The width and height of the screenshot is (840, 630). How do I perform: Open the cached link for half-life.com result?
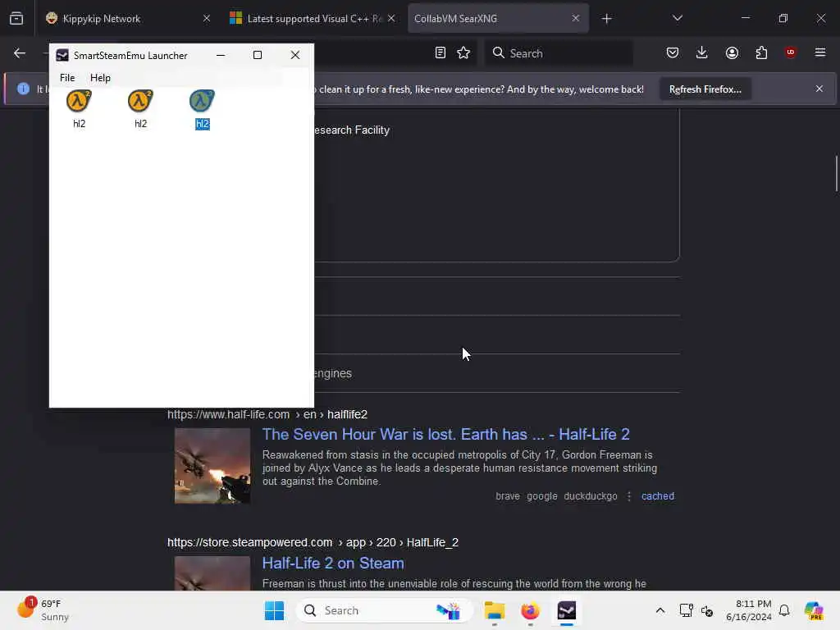point(657,496)
